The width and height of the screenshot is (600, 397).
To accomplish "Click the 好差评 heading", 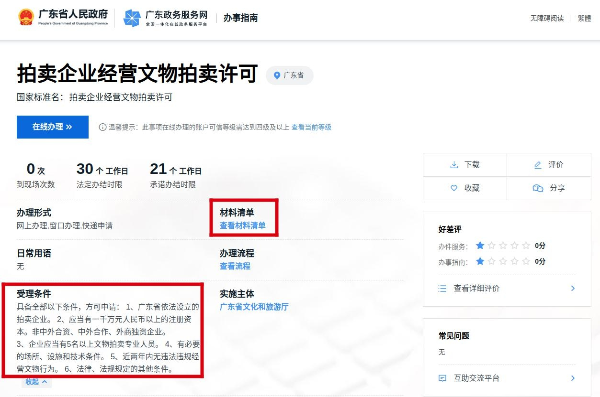I will click(x=450, y=229).
